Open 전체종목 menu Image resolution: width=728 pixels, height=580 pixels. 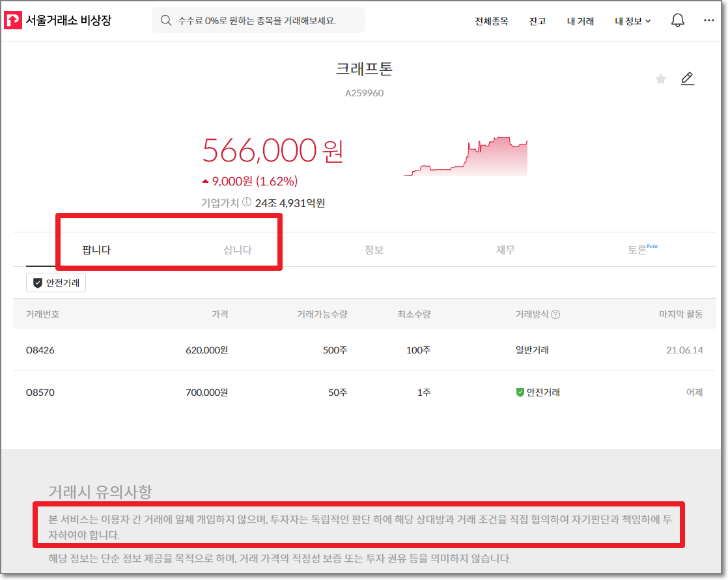491,21
